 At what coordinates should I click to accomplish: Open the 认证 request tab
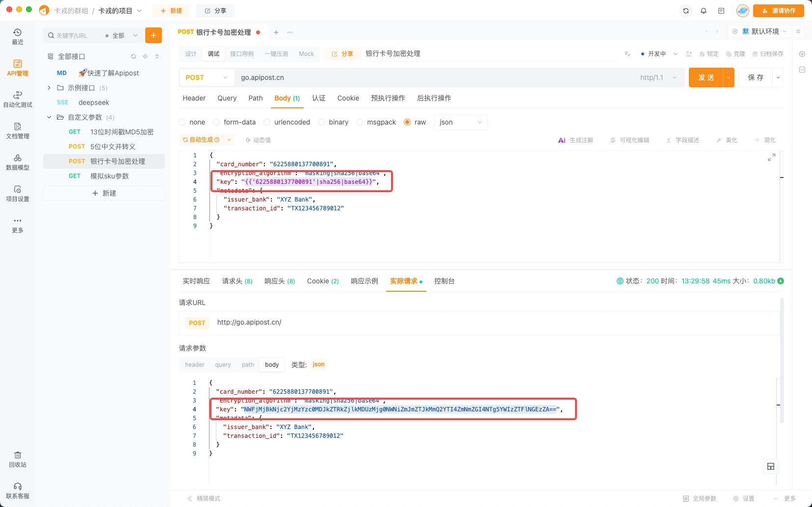(319, 98)
